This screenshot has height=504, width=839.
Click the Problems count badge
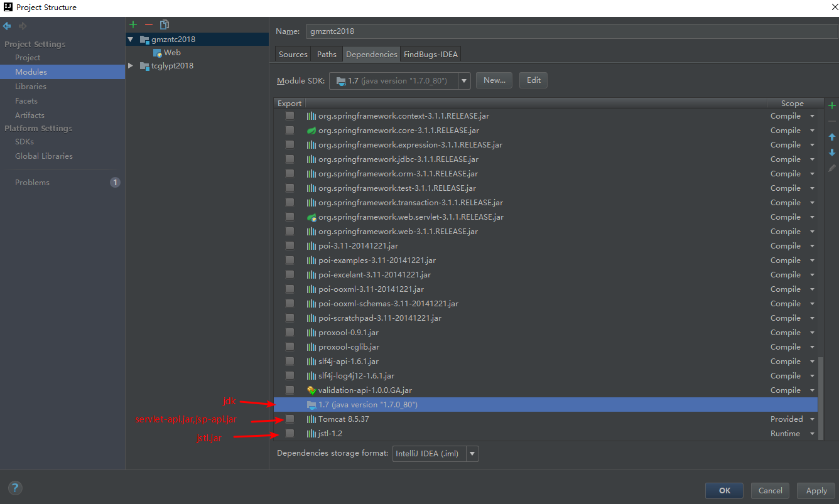point(115,183)
